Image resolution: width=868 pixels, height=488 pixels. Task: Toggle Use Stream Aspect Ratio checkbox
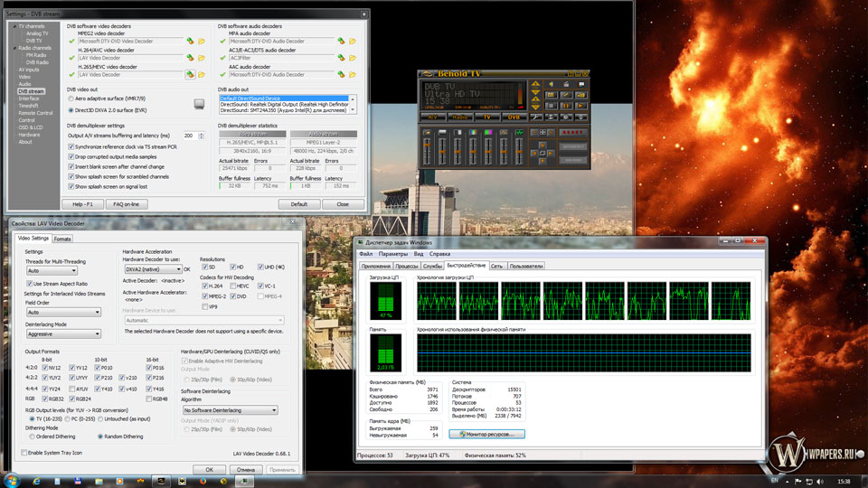28,284
